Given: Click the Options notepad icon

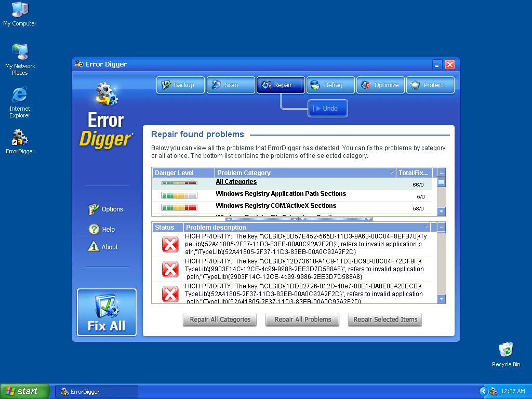Looking at the screenshot, I should coord(94,209).
